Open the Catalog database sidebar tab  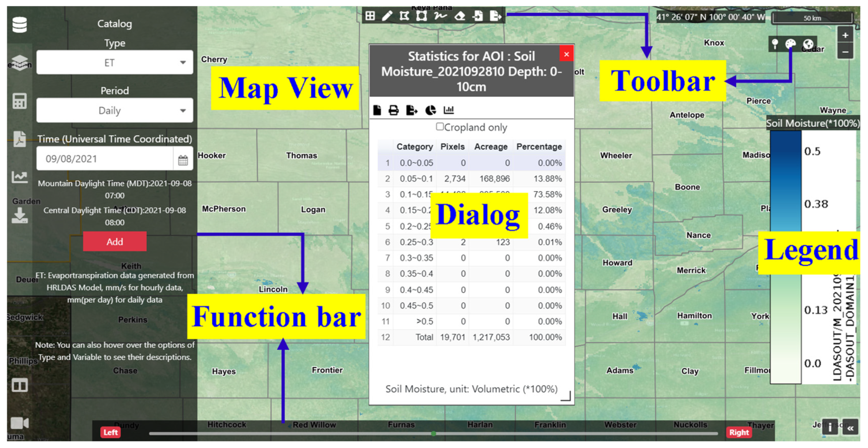(x=20, y=25)
